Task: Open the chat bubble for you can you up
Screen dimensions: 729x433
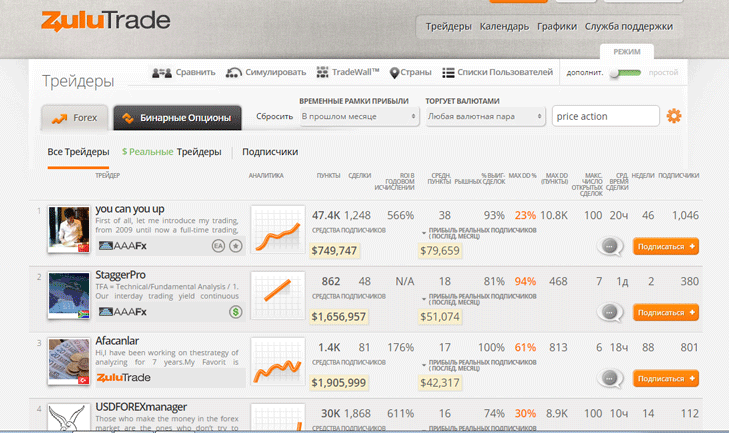Action: point(611,247)
